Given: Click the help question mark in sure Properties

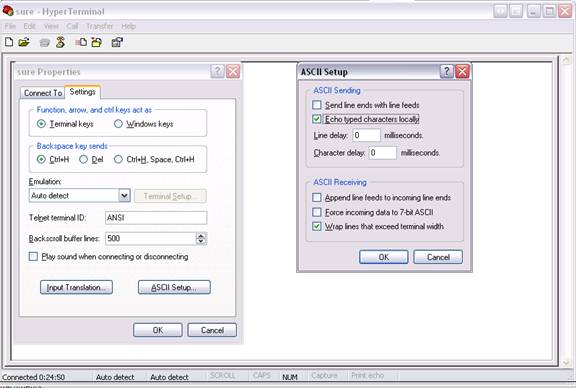Looking at the screenshot, I should point(217,71).
